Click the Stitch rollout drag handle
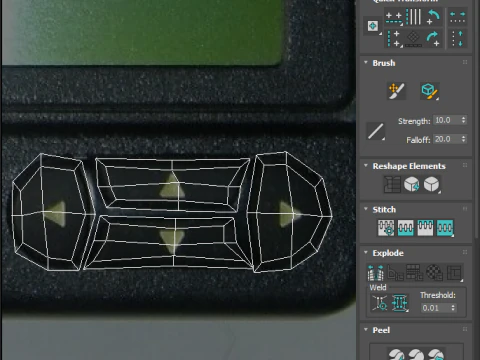Image resolution: width=480 pixels, height=360 pixels. point(465,209)
